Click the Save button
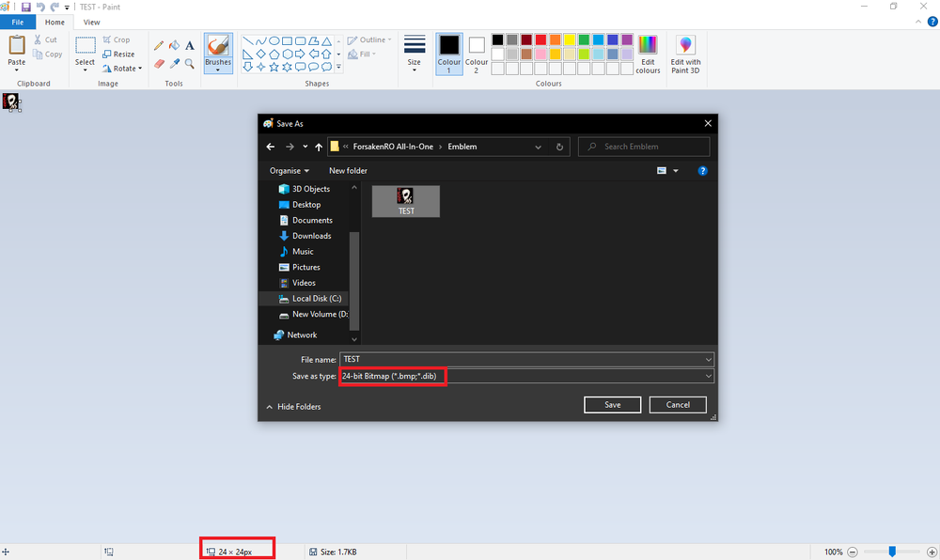Viewport: 940px width, 560px height. [612, 405]
